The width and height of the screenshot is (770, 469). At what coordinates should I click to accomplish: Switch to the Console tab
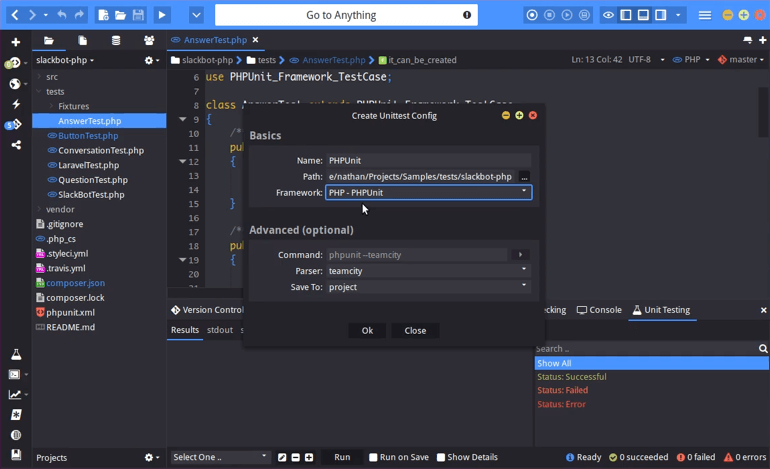pos(599,310)
